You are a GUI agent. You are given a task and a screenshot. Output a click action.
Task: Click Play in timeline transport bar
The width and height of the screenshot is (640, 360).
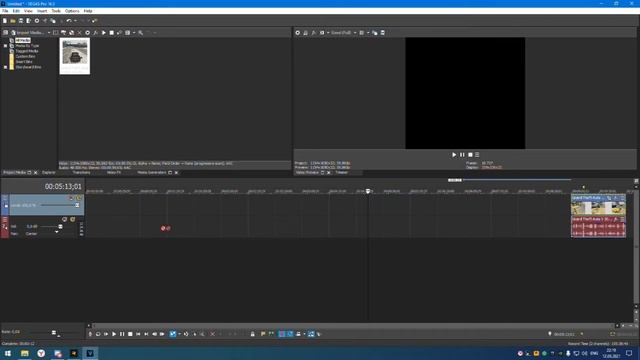pos(114,334)
